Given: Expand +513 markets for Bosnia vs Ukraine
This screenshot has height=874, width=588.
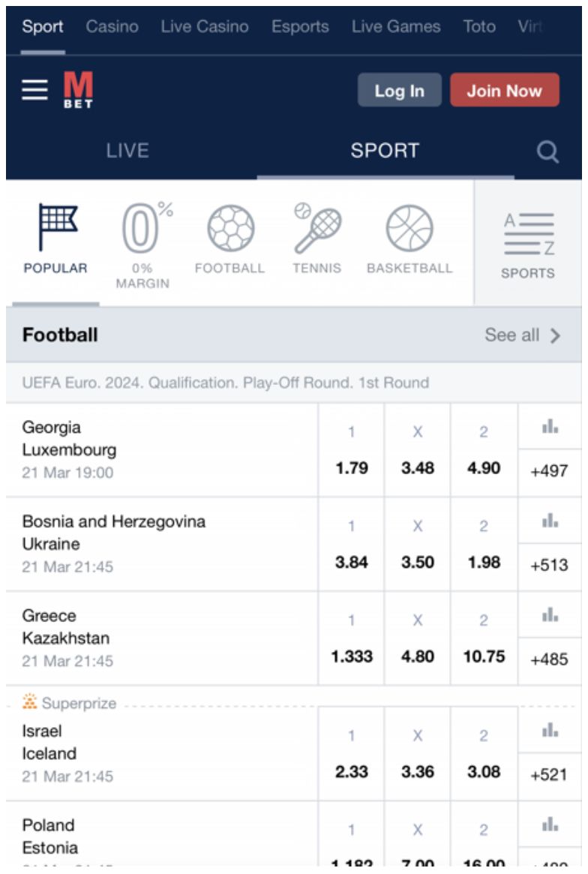Looking at the screenshot, I should pyautogui.click(x=550, y=565).
